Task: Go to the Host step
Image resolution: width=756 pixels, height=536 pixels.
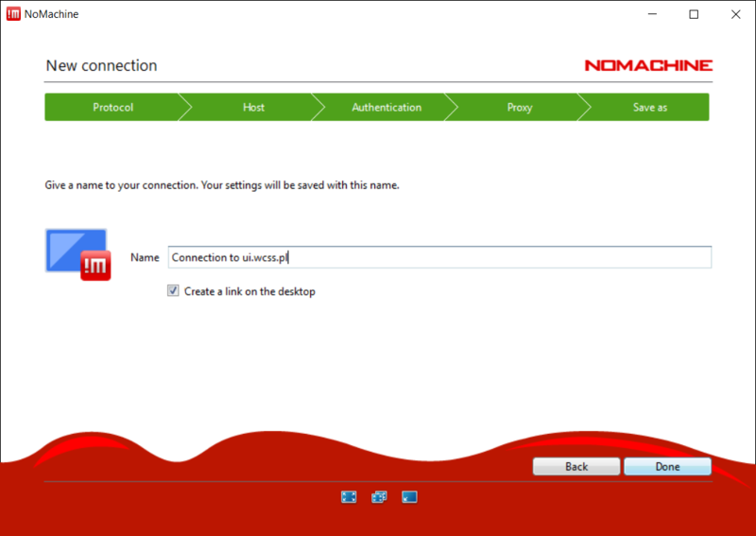Action: pyautogui.click(x=253, y=108)
